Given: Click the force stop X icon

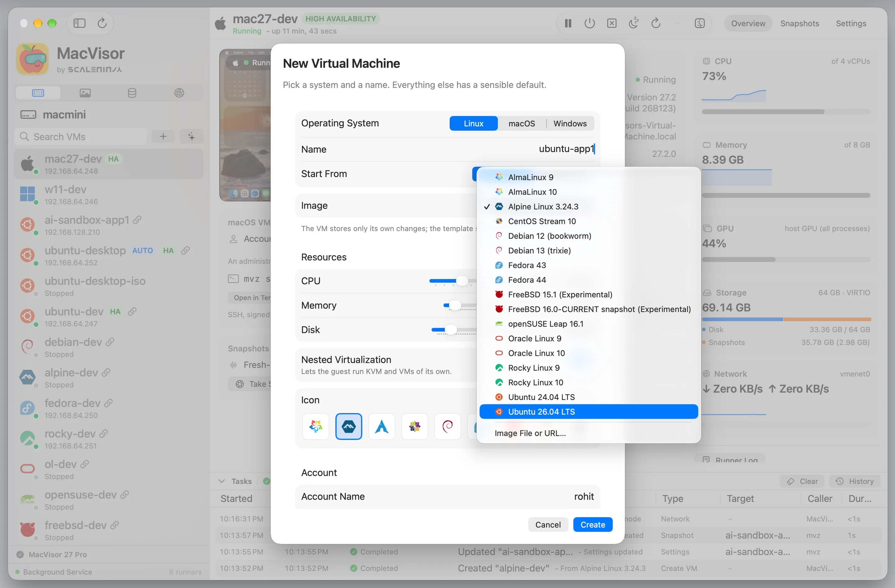Looking at the screenshot, I should click(x=612, y=23).
